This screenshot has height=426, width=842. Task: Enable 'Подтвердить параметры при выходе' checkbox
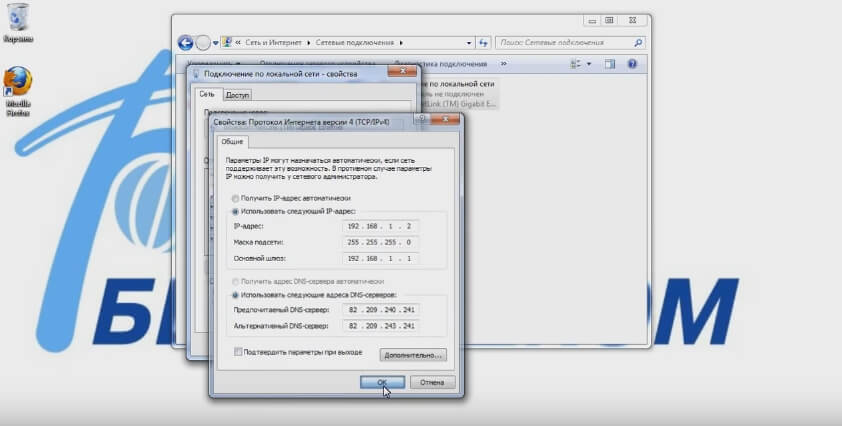click(238, 352)
